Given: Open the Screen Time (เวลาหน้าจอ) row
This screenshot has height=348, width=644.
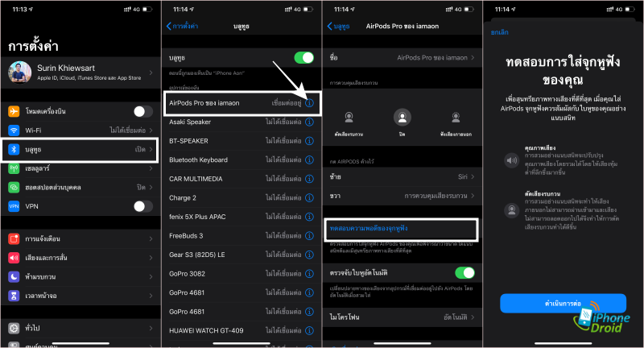Looking at the screenshot, I should (81, 296).
